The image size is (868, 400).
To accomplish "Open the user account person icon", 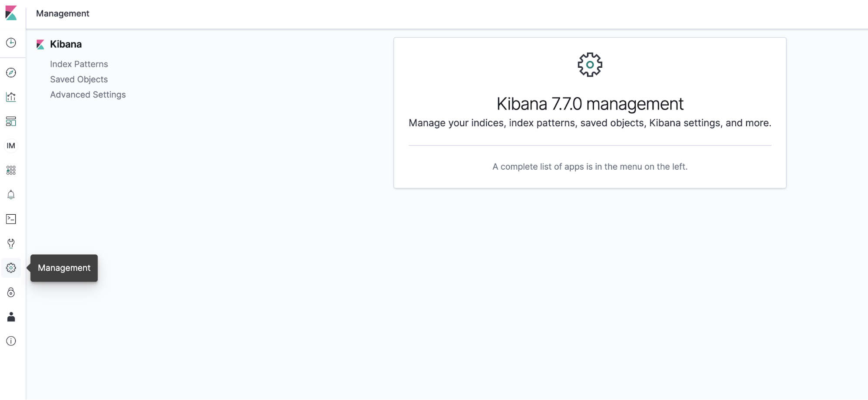I will (x=11, y=317).
